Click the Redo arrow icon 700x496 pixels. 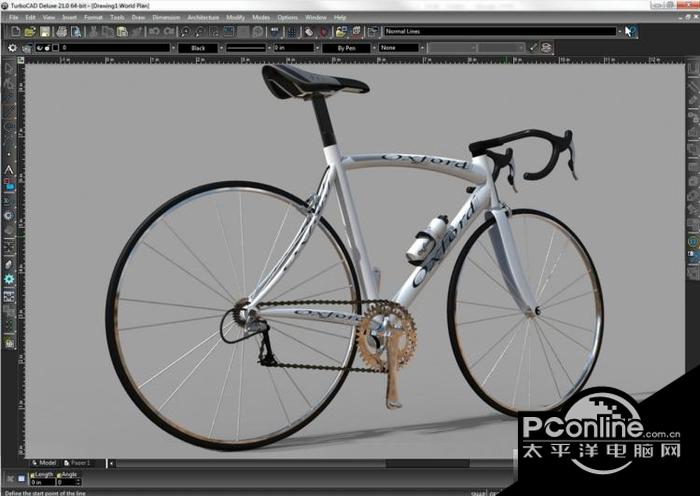(x=169, y=31)
